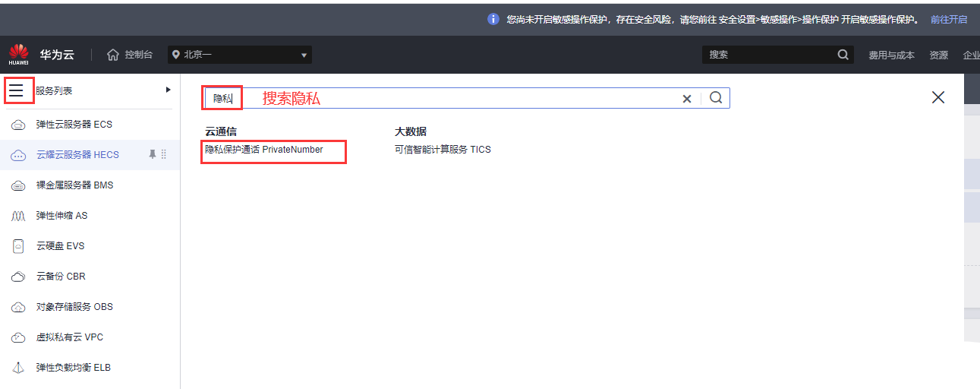Click the 弹性云服务器 ECS icon
Screen dimensions: 980x389
click(18, 125)
